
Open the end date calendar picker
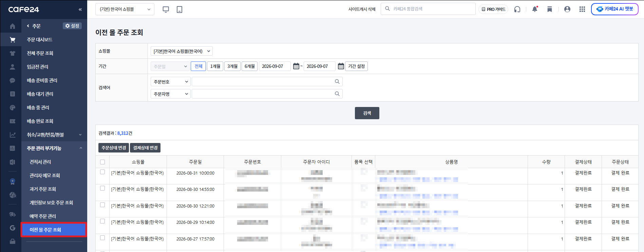coord(341,66)
